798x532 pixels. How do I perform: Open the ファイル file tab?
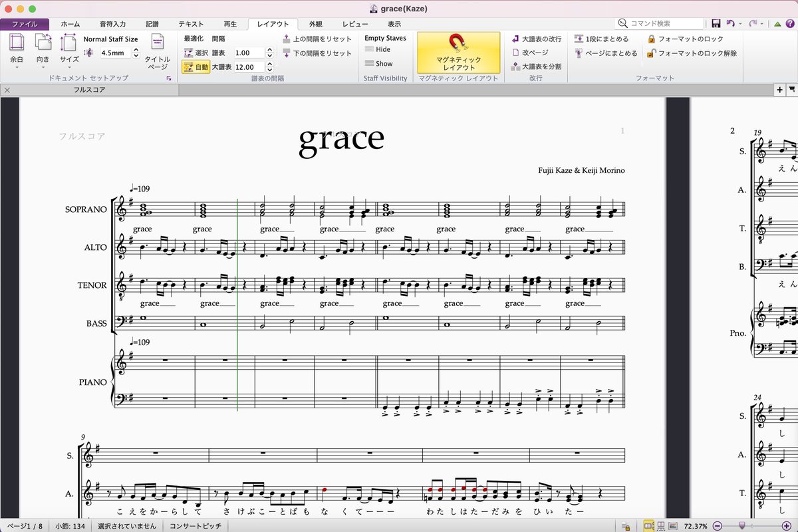click(25, 24)
